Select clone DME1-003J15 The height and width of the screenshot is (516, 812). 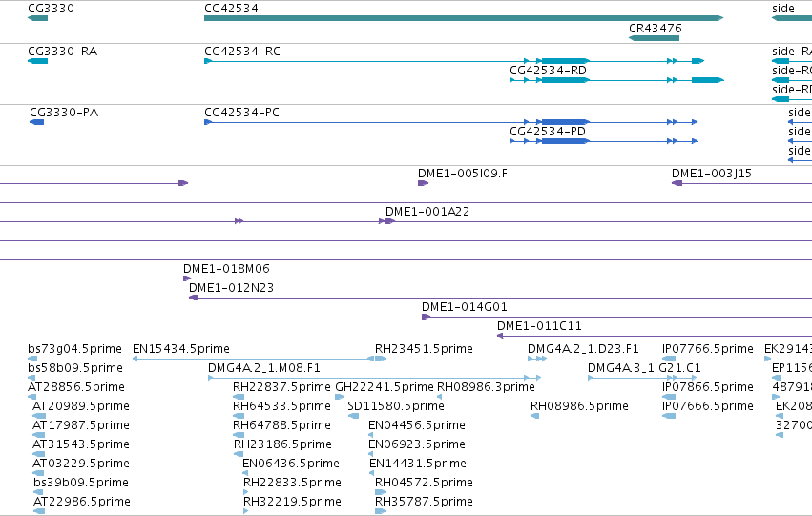point(741,183)
